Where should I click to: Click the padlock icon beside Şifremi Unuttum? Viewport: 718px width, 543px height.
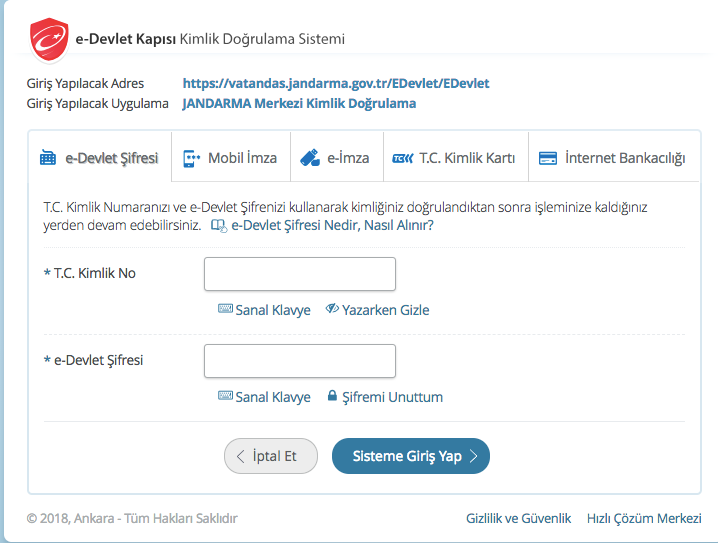332,397
